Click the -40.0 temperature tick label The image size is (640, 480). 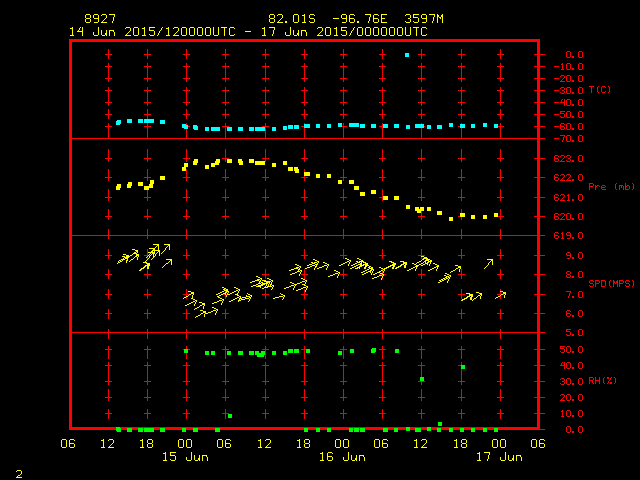tap(569, 102)
